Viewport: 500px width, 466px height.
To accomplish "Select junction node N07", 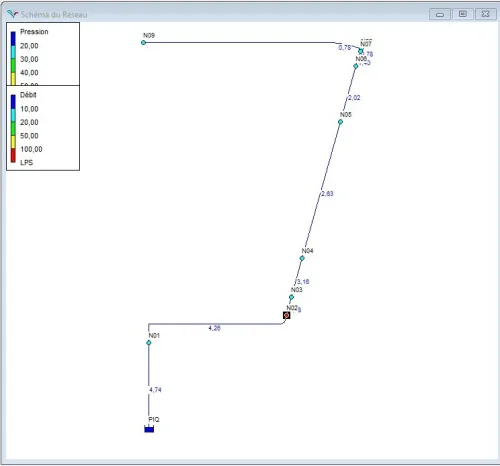I will click(361, 51).
